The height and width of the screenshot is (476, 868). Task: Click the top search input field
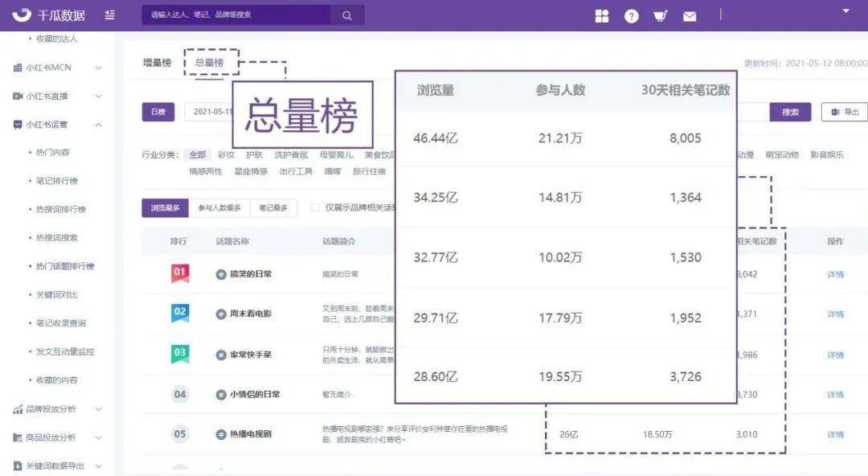(x=236, y=15)
